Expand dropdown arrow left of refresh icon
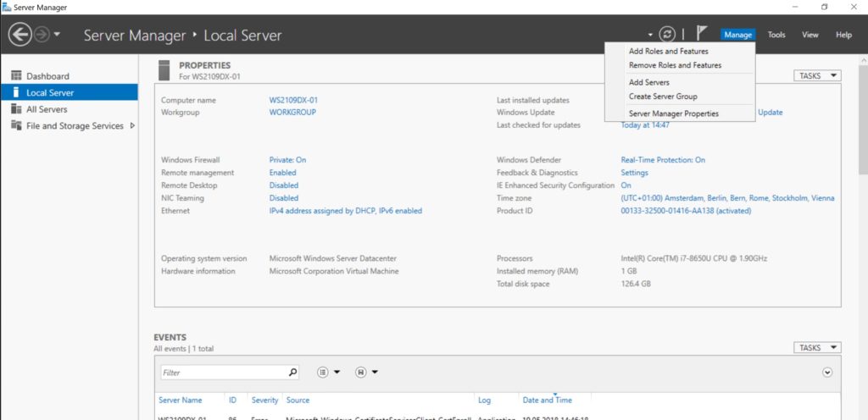The width and height of the screenshot is (868, 420). click(x=650, y=36)
